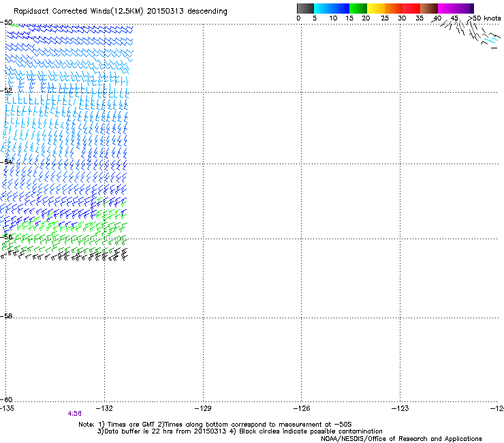
Task: Click the longitude label '-135'
Action: [7, 408]
